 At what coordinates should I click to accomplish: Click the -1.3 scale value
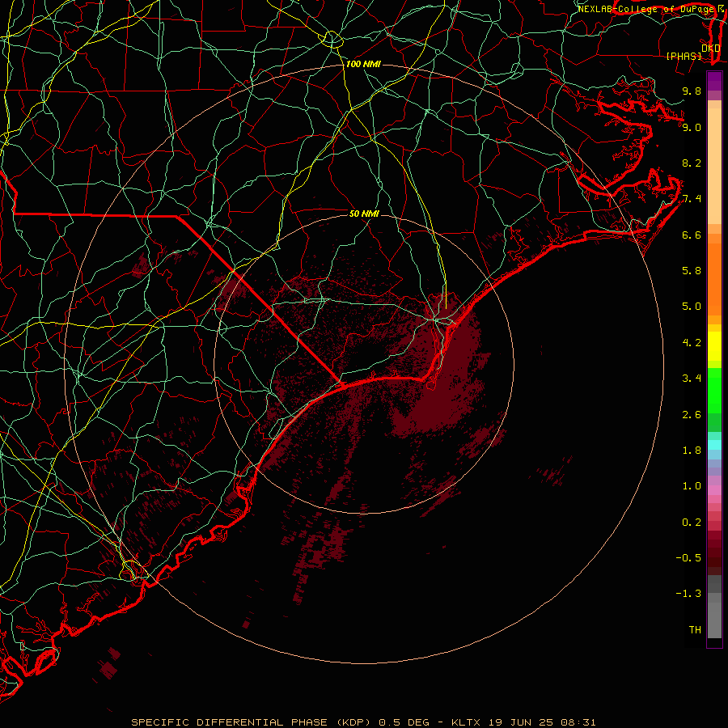(x=688, y=594)
